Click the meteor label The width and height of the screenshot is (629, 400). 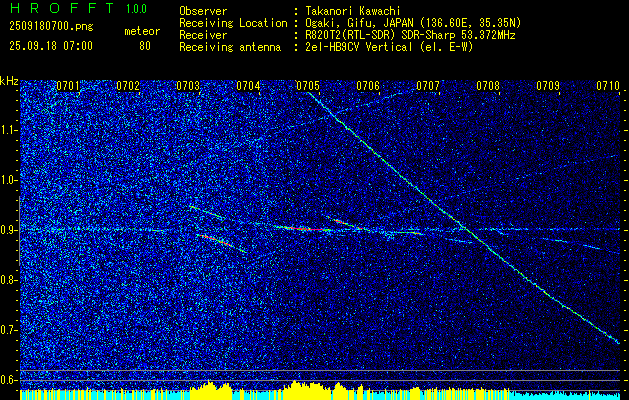[x=142, y=31]
